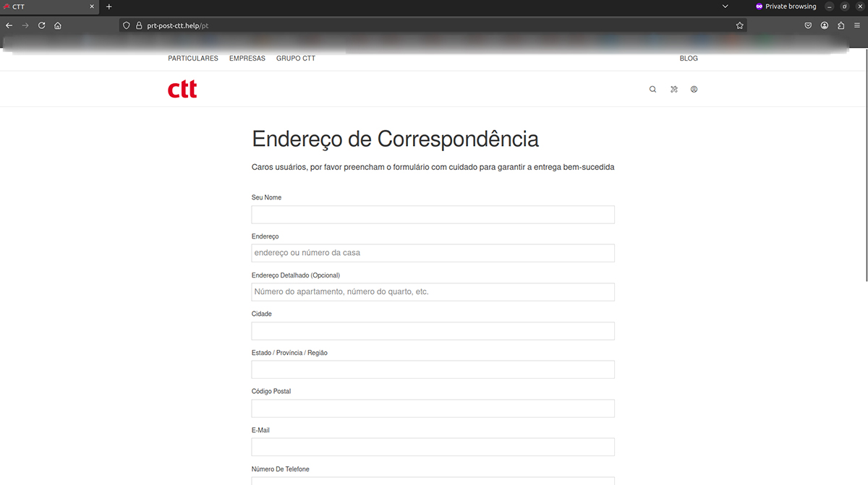The image size is (868, 485).
Task: Click the Seu Nome input field
Action: pyautogui.click(x=433, y=214)
